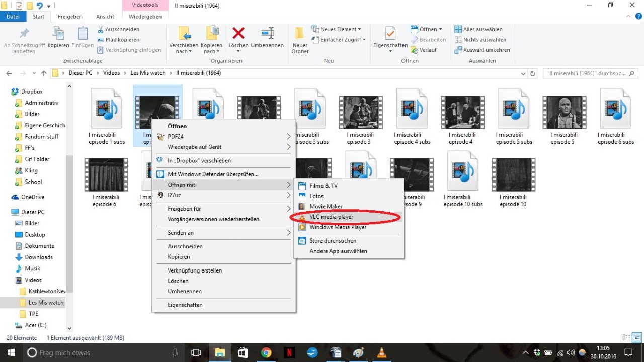Viewport: 644px width, 362px height.
Task: Click Nichts auswählen in ribbon
Action: (x=480, y=40)
